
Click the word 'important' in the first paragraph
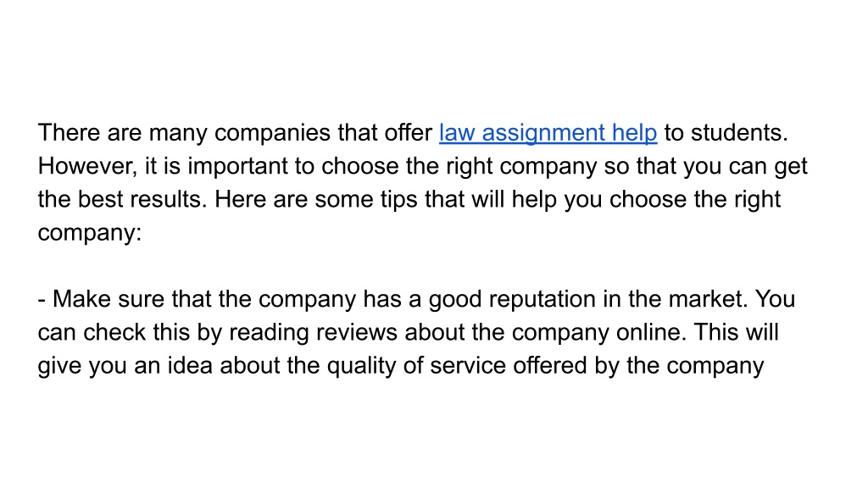[237, 167]
